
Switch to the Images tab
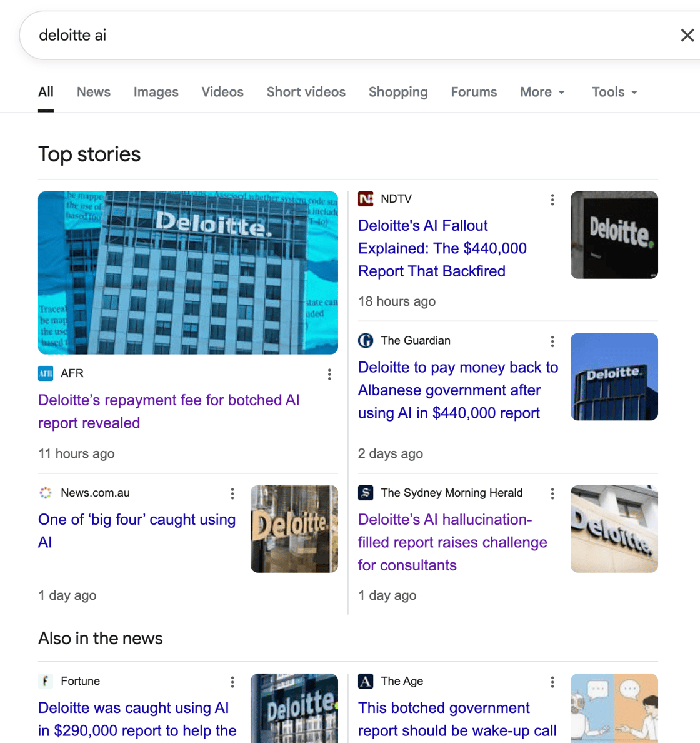pos(155,92)
